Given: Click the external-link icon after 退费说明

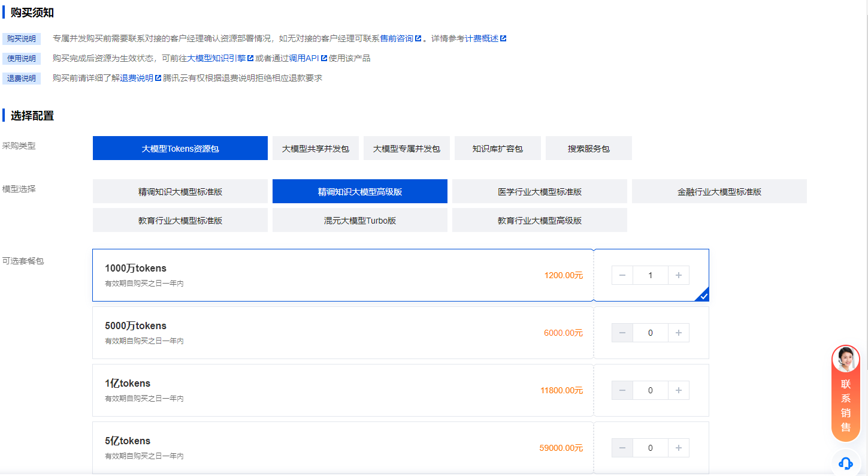Looking at the screenshot, I should coord(158,78).
